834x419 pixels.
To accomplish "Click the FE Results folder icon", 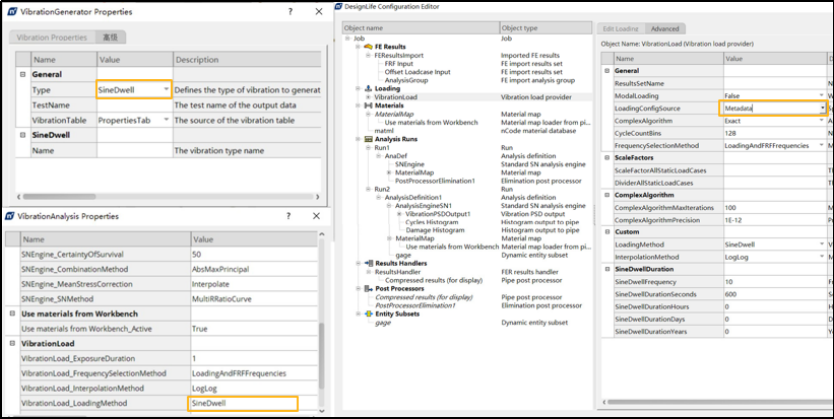I will pos(368,46).
